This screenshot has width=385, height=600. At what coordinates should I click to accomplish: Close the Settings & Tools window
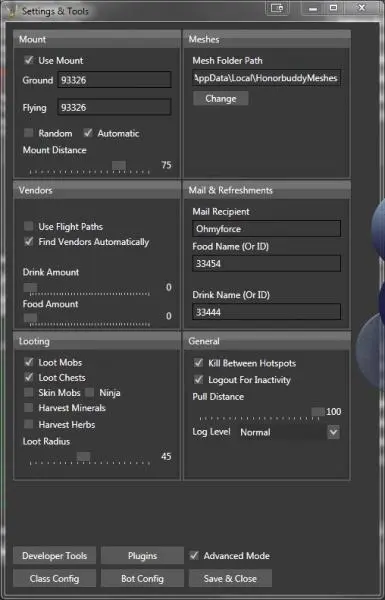coord(361,8)
